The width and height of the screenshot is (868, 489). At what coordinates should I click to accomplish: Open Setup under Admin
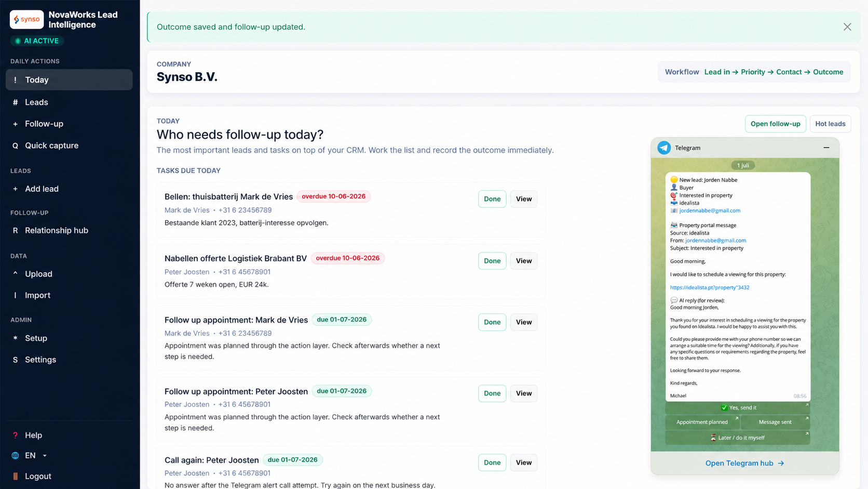point(69,338)
